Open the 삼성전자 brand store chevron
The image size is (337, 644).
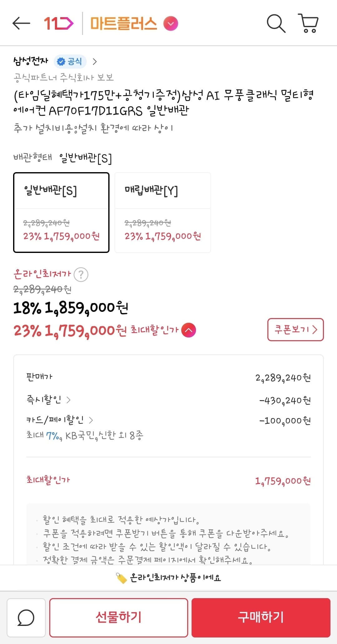(95, 61)
